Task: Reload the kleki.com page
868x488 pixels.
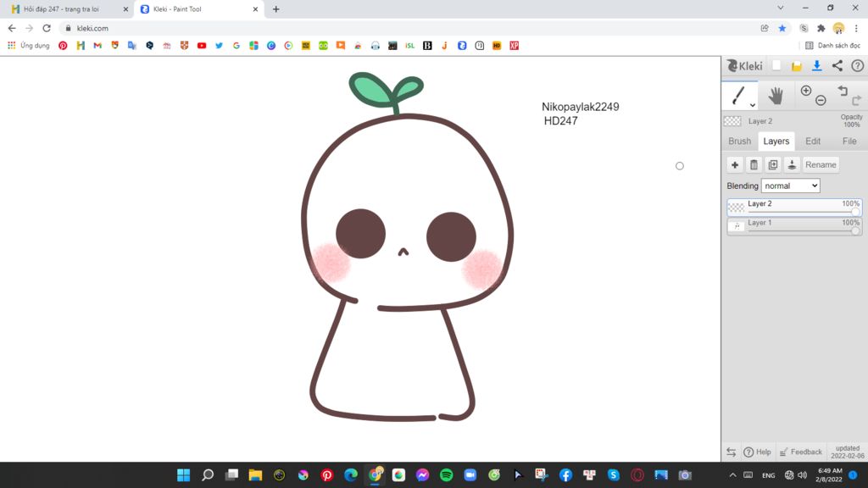Action: pos(47,28)
